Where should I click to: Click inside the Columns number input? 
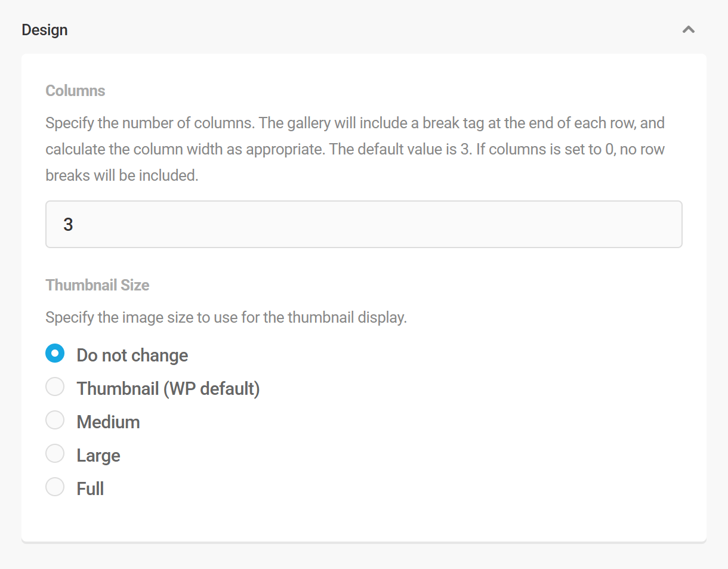coord(364,224)
